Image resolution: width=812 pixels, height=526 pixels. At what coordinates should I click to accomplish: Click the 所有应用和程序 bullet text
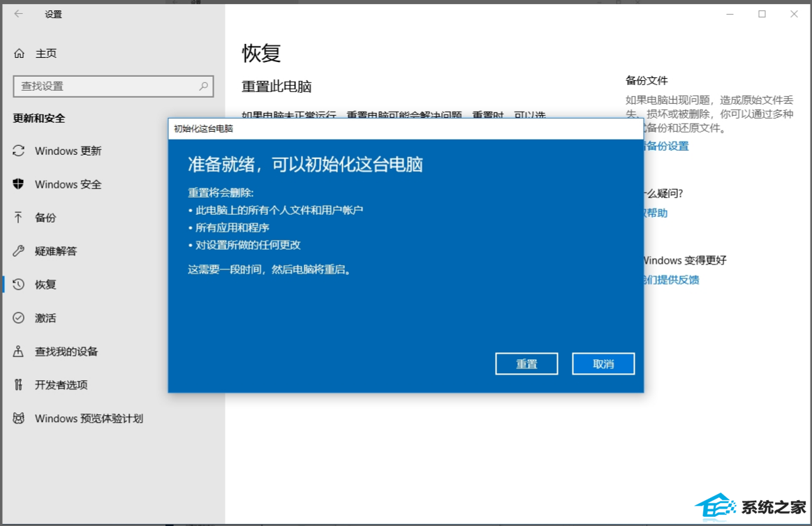pos(232,227)
